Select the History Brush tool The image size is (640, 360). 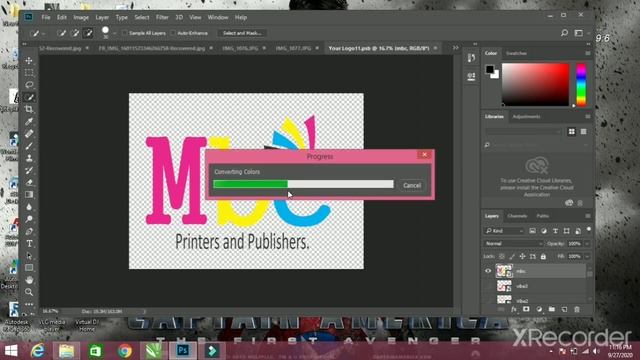pyautogui.click(x=29, y=170)
